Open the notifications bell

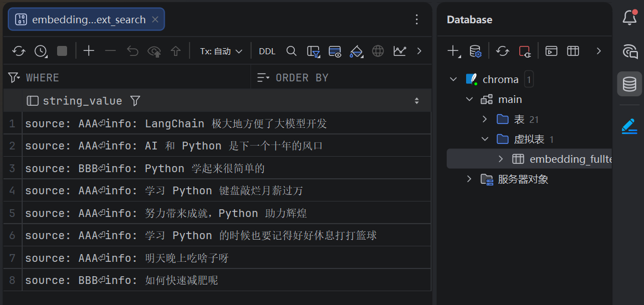click(629, 18)
